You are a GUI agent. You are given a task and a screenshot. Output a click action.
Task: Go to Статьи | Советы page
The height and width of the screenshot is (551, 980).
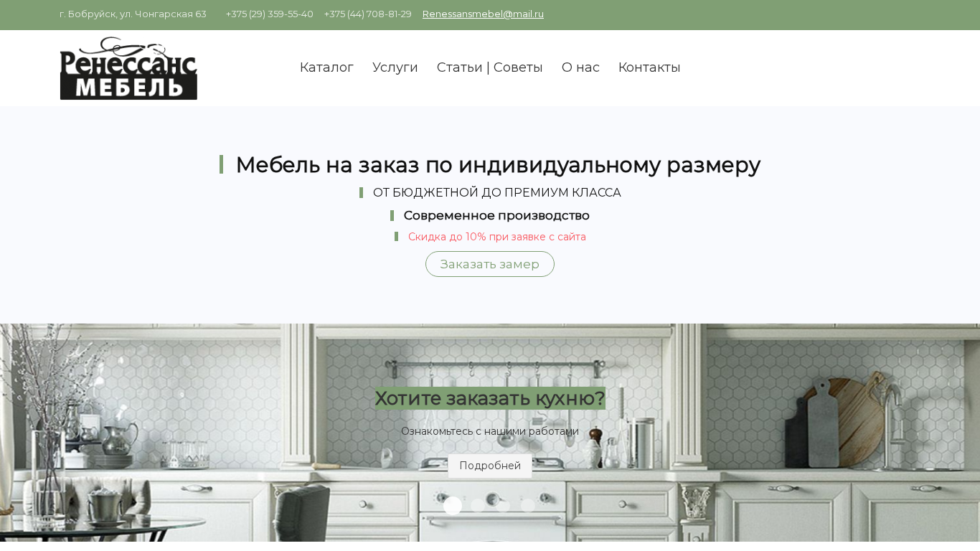point(490,67)
